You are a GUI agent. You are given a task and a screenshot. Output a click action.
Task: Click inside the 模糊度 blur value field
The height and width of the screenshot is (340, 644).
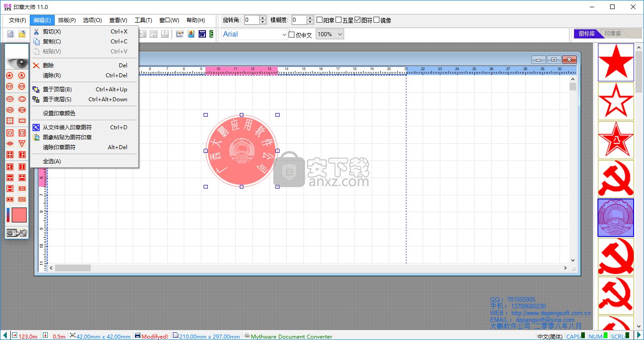coord(299,20)
